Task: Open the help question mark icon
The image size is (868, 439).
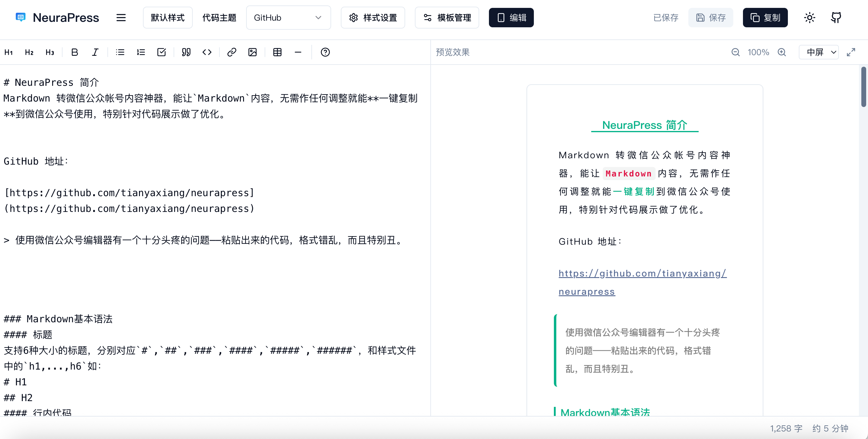Action: coord(325,52)
